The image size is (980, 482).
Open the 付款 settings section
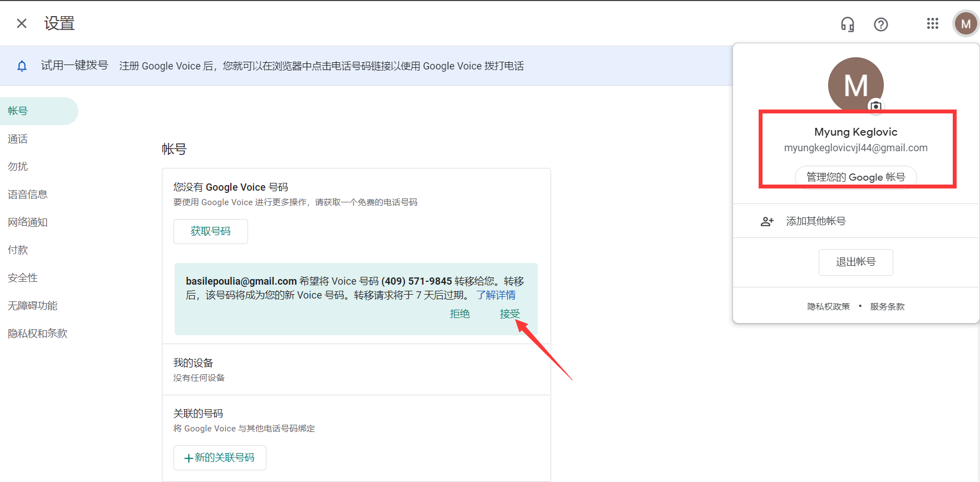18,250
